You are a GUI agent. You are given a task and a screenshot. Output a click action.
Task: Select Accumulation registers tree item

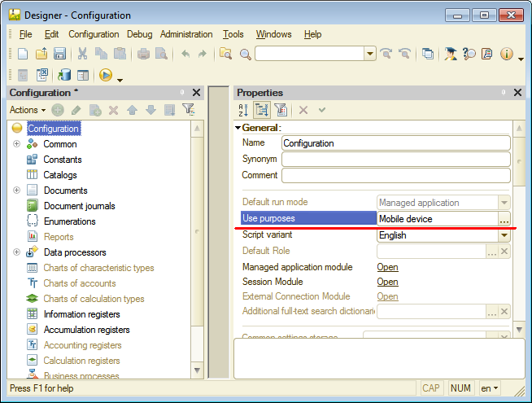(x=86, y=330)
